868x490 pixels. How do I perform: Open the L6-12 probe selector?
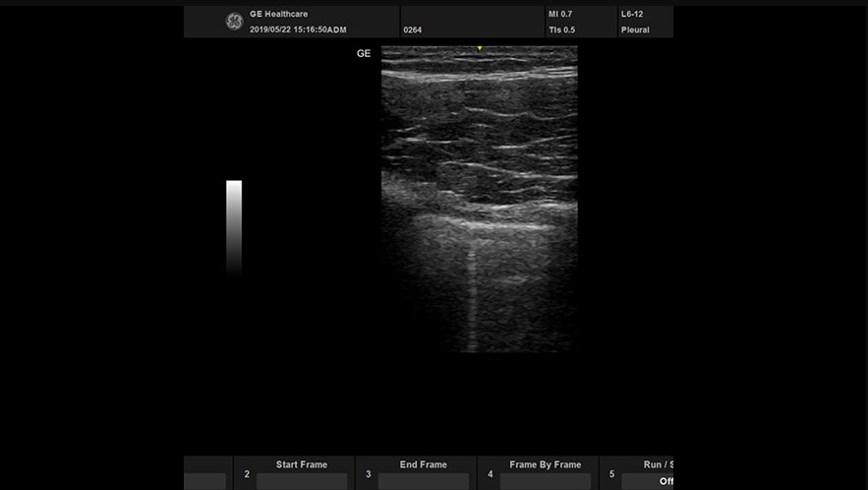point(632,15)
